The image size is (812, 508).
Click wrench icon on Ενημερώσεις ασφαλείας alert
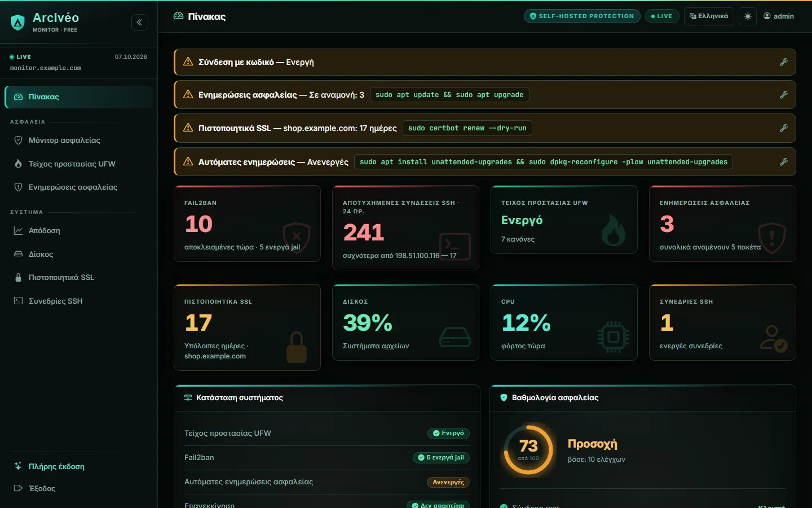pyautogui.click(x=784, y=95)
